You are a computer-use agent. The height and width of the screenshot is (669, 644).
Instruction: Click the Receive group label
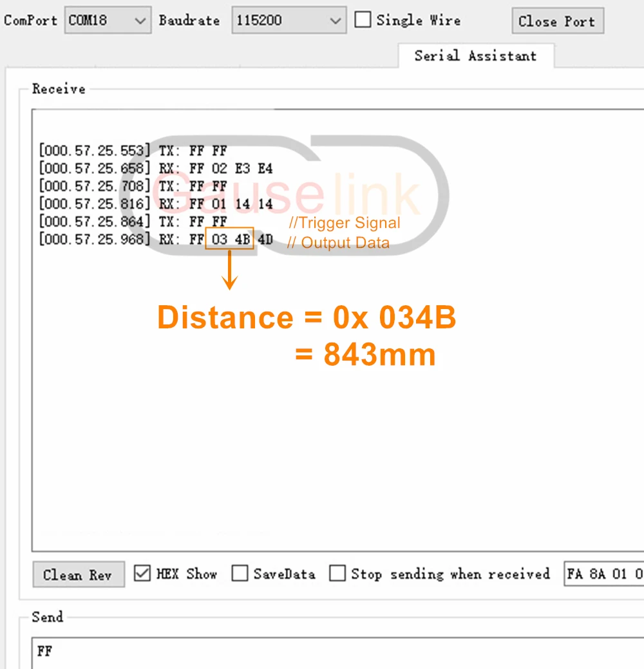coord(59,89)
